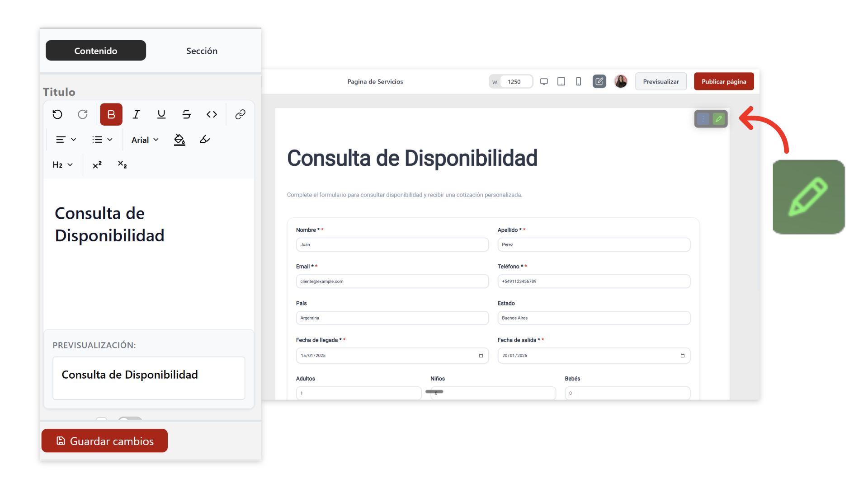
Task: Open the text alignment dropdown
Action: (x=66, y=140)
